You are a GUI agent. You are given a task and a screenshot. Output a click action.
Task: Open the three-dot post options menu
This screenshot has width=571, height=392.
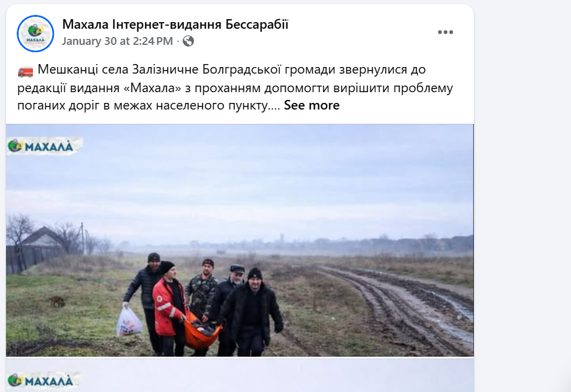445,32
